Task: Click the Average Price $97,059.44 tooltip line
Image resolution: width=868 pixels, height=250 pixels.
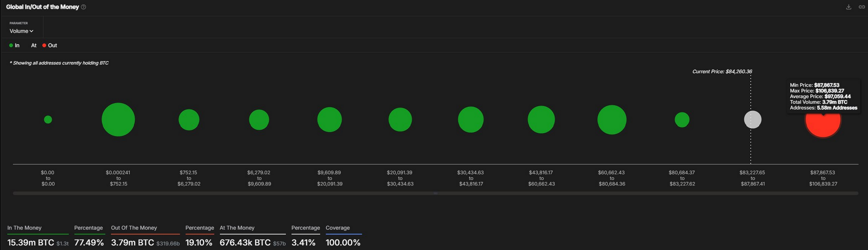Action: point(820,96)
